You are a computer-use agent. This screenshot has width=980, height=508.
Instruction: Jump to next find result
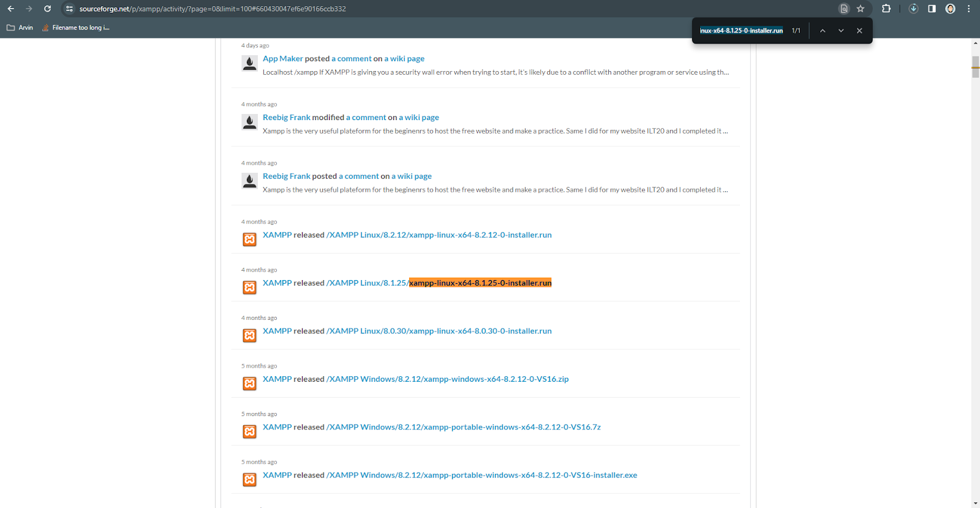point(841,31)
